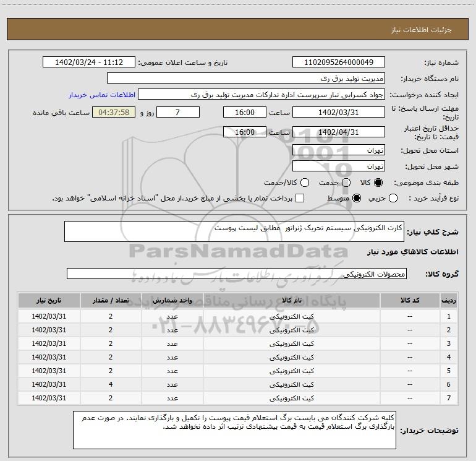This screenshot has height=461, width=476.
Task: Select the کالا radio button
Action: coord(378,183)
